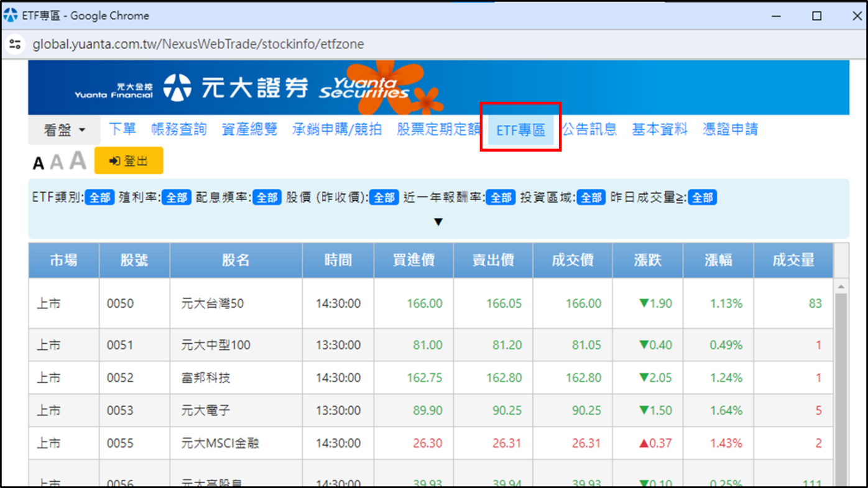Click the 時間 column header
Screen dimensions: 868x488
[x=338, y=260]
